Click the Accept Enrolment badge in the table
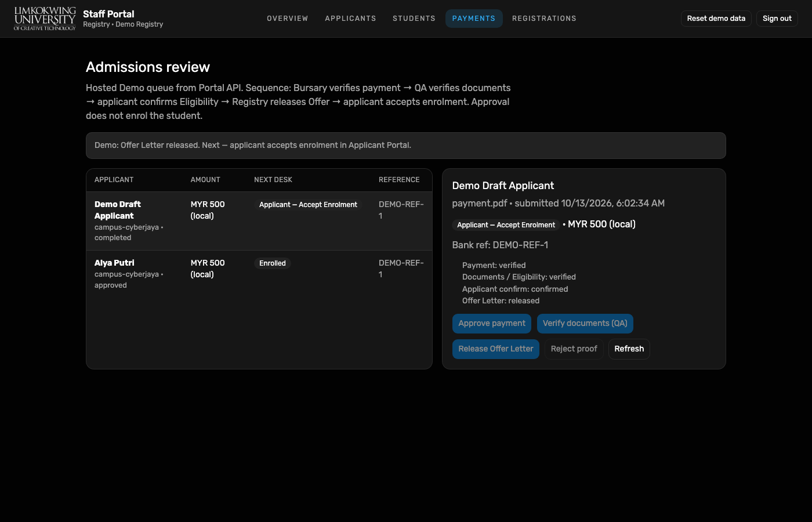812x522 pixels. [308, 205]
